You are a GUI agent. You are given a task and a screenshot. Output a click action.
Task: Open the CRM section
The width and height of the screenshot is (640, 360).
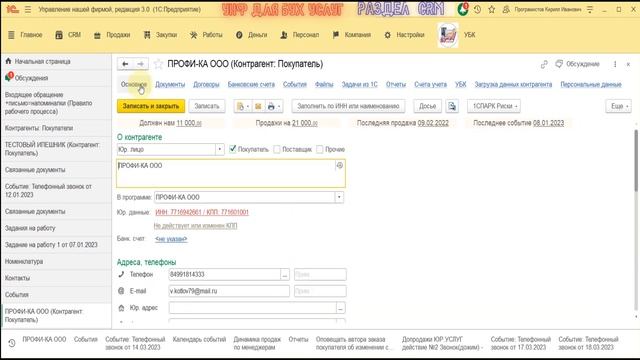click(68, 35)
